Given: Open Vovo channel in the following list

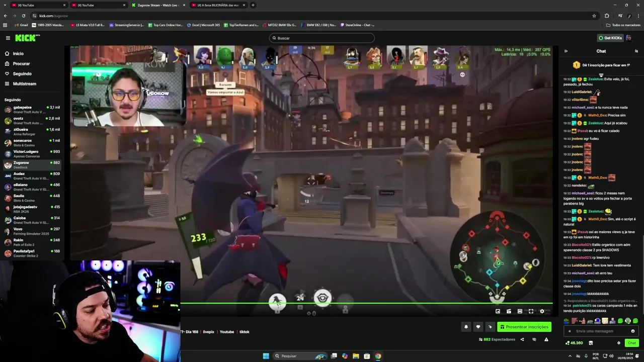Looking at the screenshot, I should click(32, 231).
